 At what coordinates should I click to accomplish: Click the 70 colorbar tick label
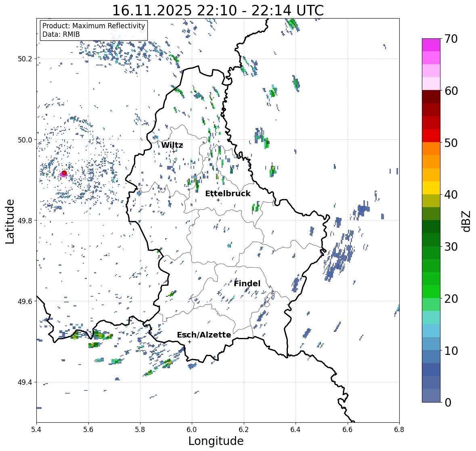tap(451, 39)
